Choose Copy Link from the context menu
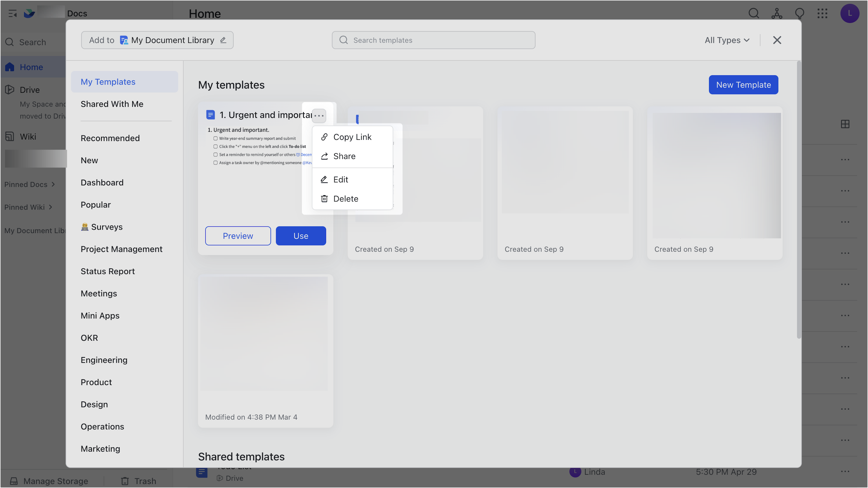 pos(352,137)
